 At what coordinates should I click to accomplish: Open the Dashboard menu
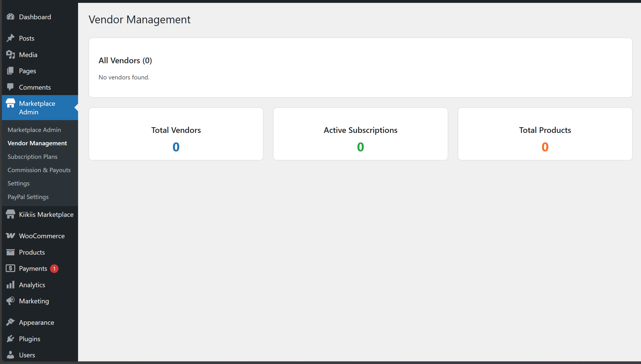[40, 17]
